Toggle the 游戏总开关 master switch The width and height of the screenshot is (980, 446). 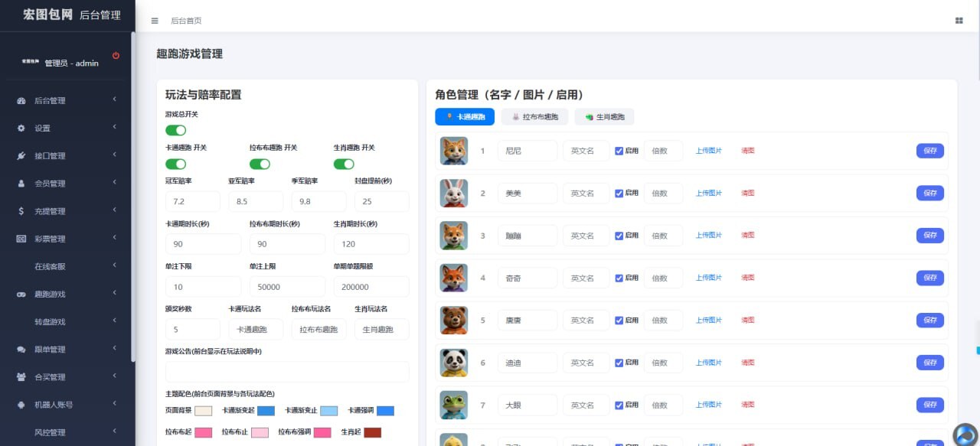click(176, 130)
